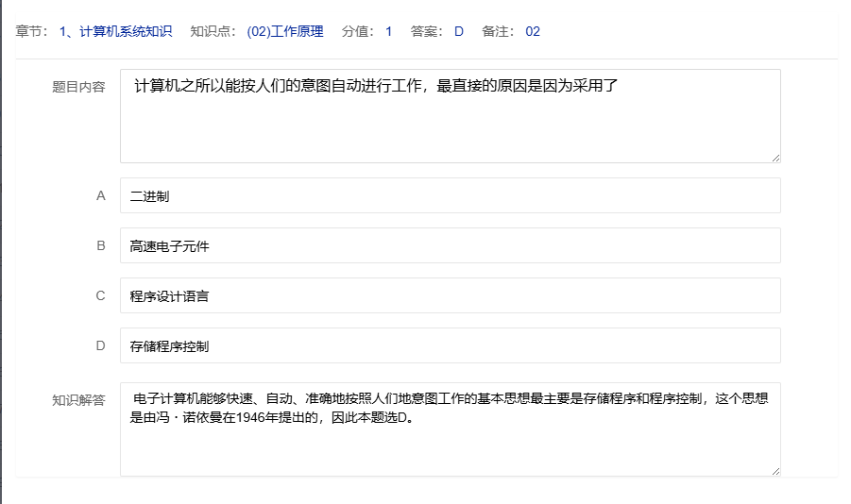Click option B field containing 高速电子元件
This screenshot has width=851, height=504.
click(x=450, y=245)
